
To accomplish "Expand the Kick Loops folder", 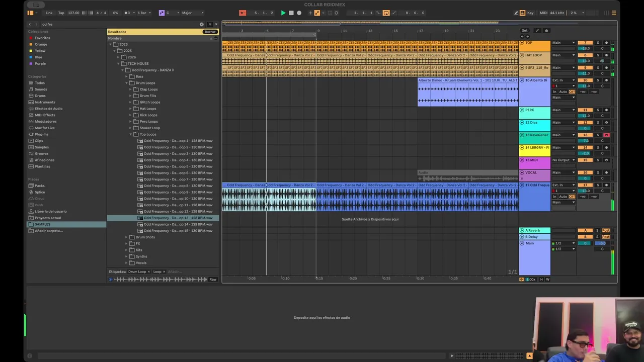I will tap(130, 115).
